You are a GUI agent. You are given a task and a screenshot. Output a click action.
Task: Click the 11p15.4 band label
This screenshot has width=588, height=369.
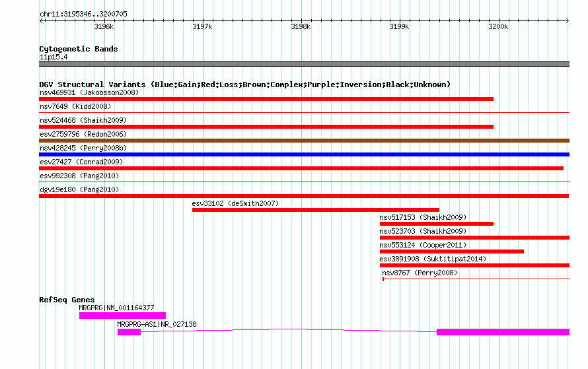point(54,57)
